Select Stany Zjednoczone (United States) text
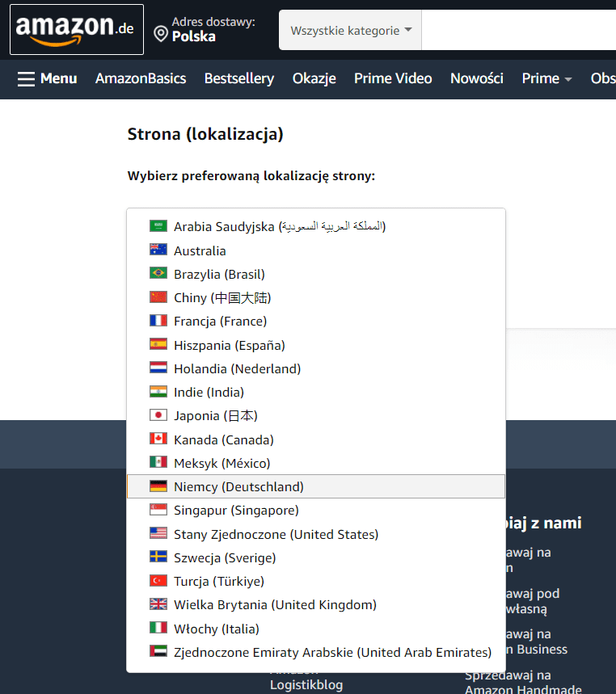616x694 pixels. point(276,535)
